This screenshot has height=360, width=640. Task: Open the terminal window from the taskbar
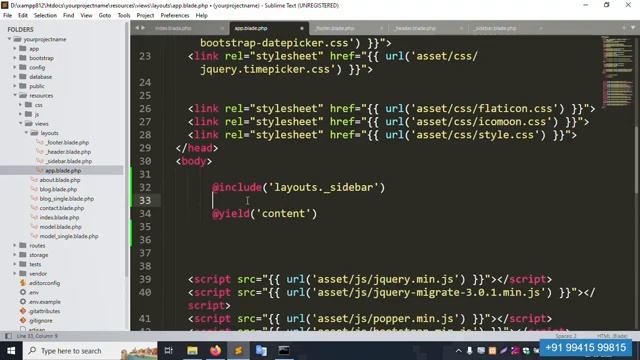tap(284, 351)
